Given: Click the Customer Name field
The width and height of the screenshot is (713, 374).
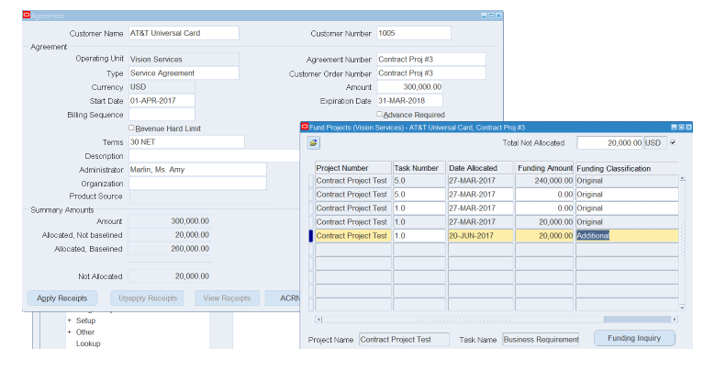Looking at the screenshot, I should [x=184, y=33].
